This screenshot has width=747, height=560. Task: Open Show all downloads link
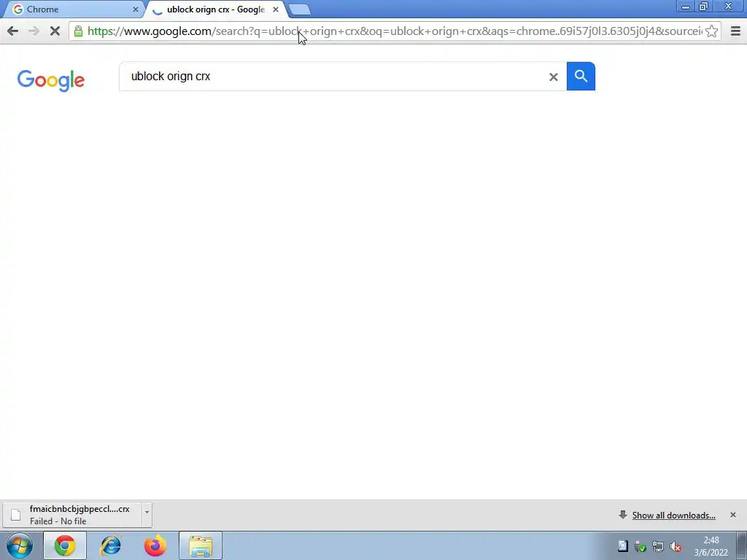coord(673,516)
